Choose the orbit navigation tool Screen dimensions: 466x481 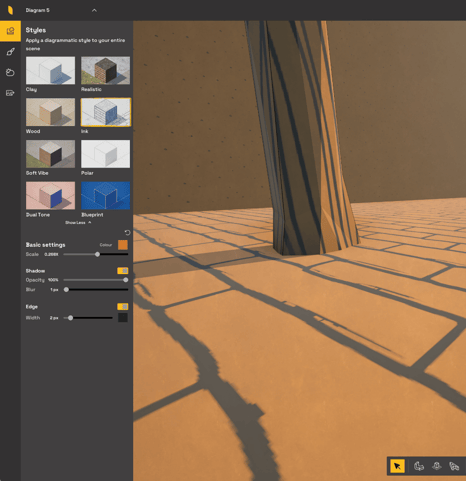coord(419,466)
